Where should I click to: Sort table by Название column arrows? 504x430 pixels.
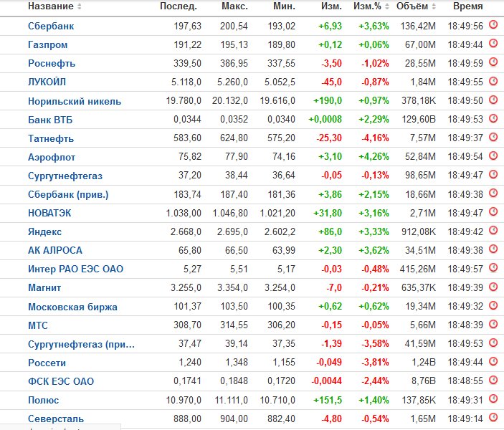tap(80, 6)
